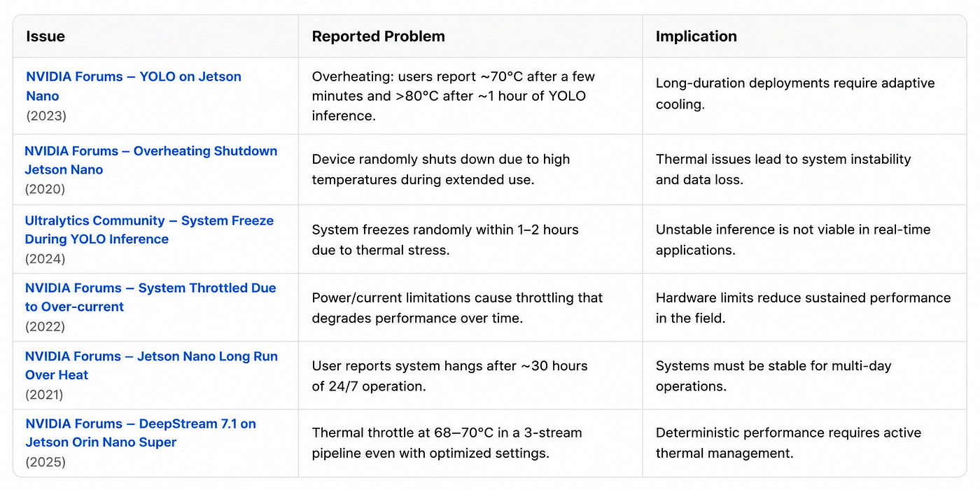Click the hardware limits implication cell
The width and height of the screenshot is (980, 490).
803,307
